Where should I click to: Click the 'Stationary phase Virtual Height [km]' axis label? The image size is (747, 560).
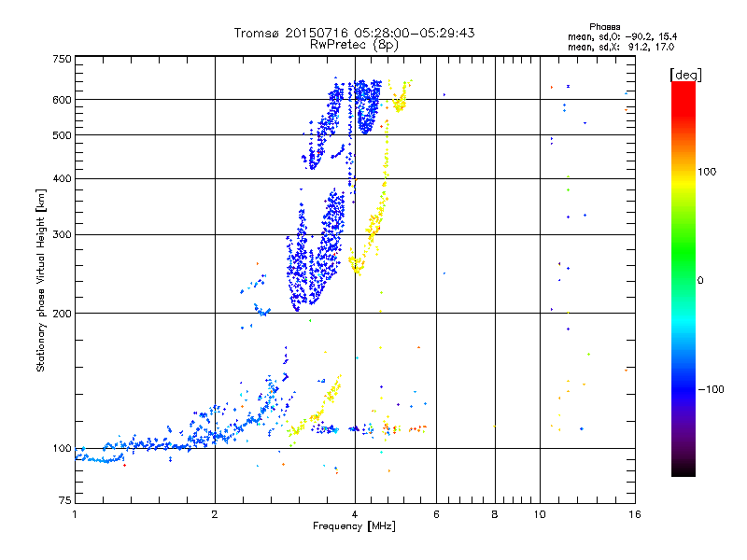41,280
